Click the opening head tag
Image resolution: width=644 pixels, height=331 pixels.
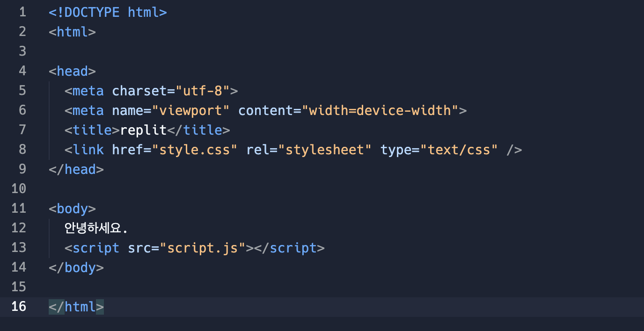72,71
